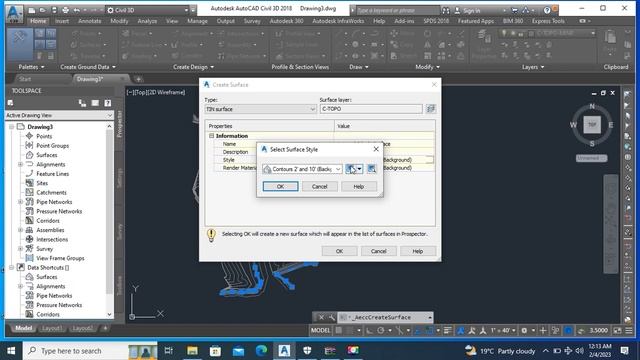
Task: Click the Toolspace help question-mark icon
Action: [107, 103]
